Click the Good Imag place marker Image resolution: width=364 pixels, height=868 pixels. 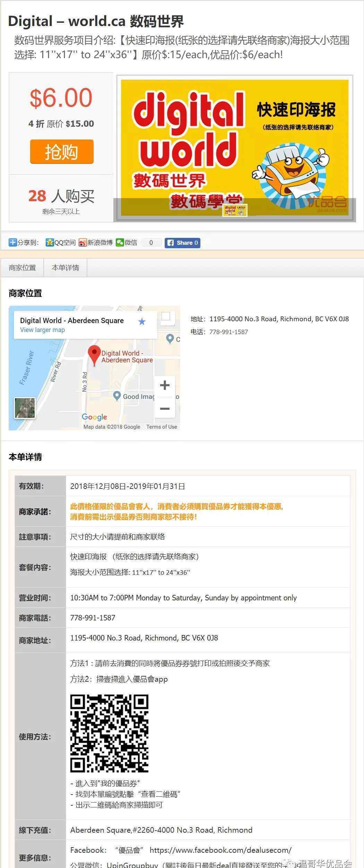point(117,396)
